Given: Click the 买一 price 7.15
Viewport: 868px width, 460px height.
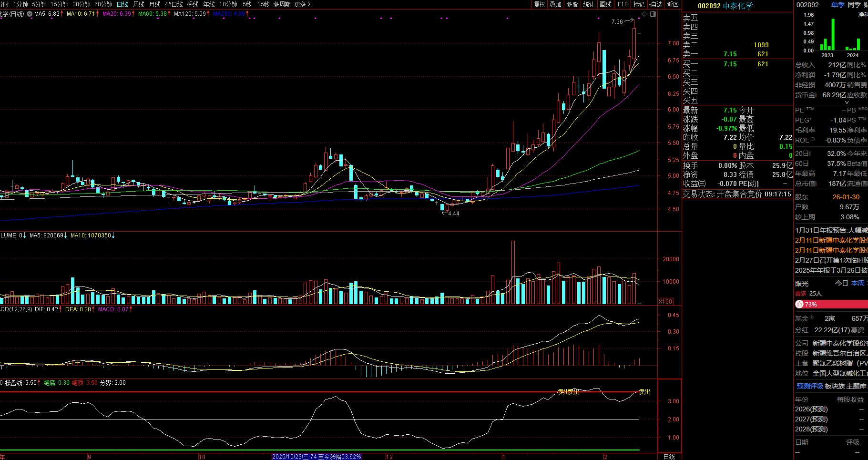Looking at the screenshot, I should coord(730,64).
